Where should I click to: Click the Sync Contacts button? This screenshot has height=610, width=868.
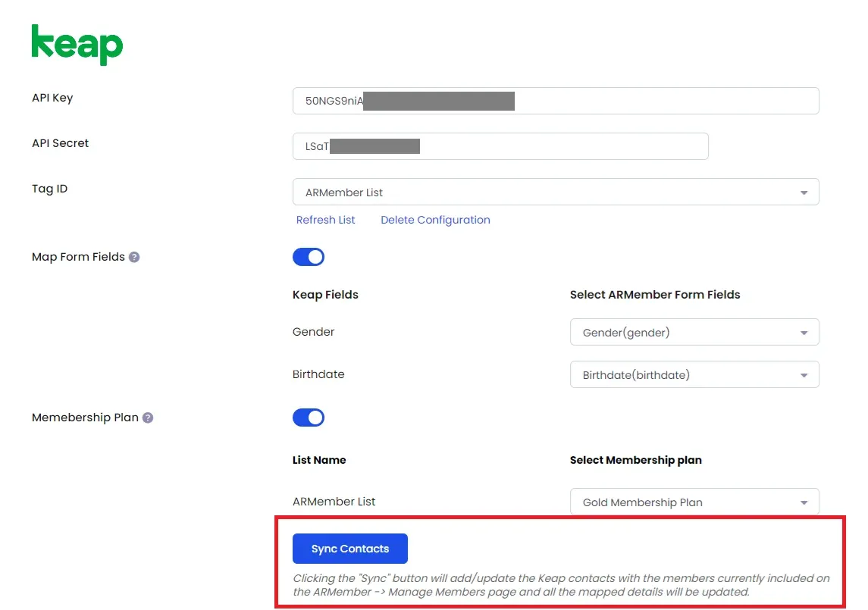coord(350,549)
